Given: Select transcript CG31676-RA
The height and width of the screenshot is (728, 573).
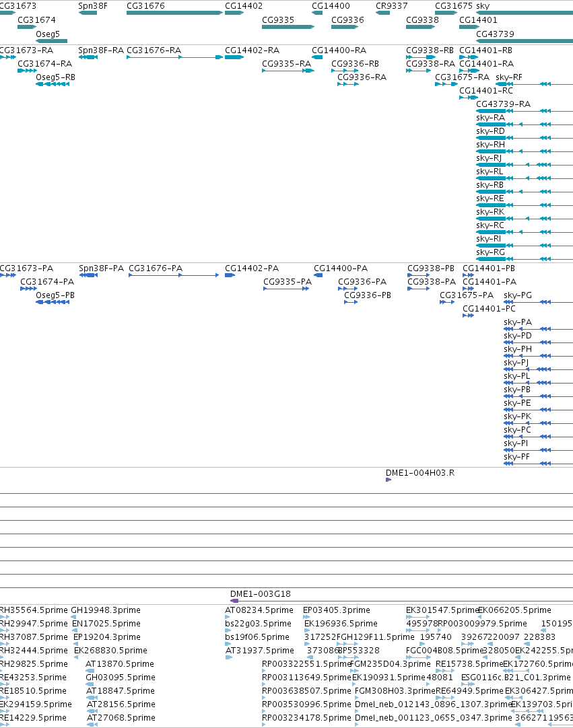Looking at the screenshot, I should 175,57.
